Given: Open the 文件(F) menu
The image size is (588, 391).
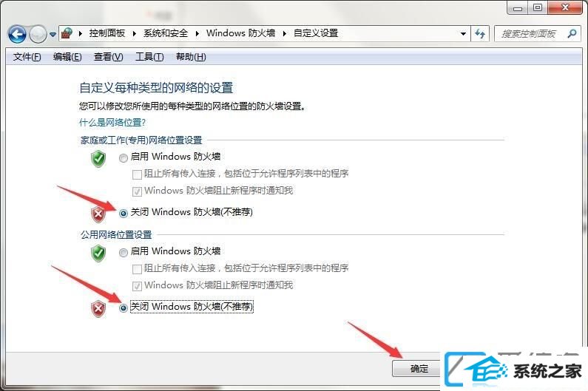Looking at the screenshot, I should [27, 57].
